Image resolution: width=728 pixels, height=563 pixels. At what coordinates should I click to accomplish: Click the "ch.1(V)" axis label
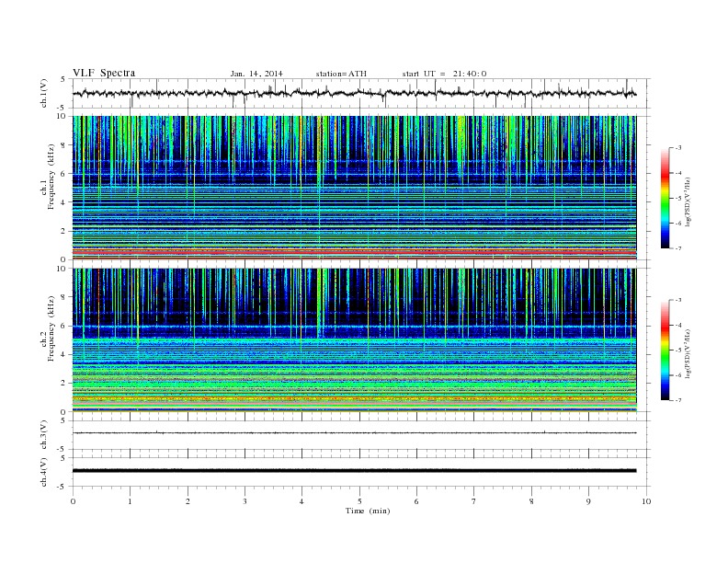(44, 95)
